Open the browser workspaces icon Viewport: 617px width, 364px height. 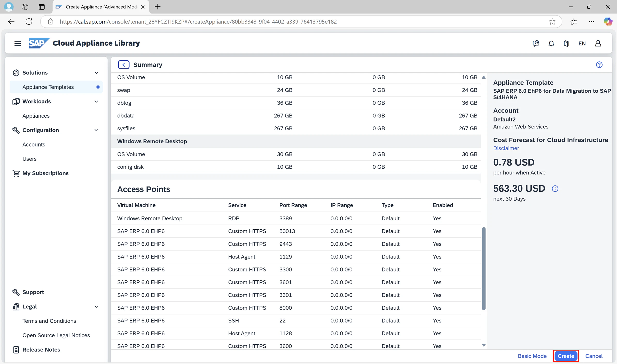pos(25,7)
